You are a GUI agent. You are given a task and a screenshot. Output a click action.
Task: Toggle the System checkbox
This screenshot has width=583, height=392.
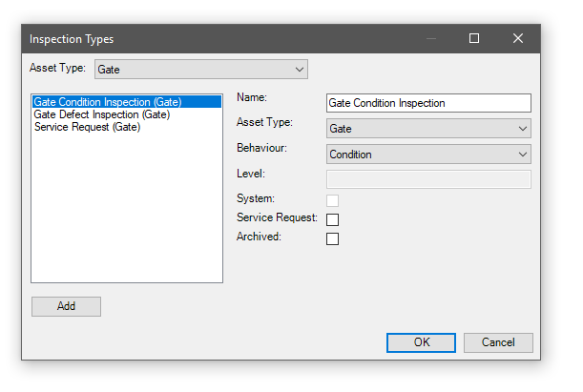333,200
